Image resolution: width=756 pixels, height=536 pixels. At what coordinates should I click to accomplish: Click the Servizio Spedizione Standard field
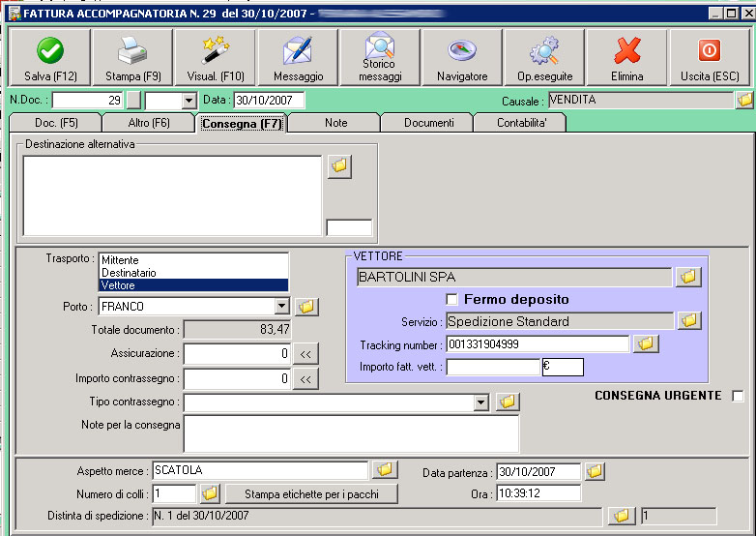560,321
